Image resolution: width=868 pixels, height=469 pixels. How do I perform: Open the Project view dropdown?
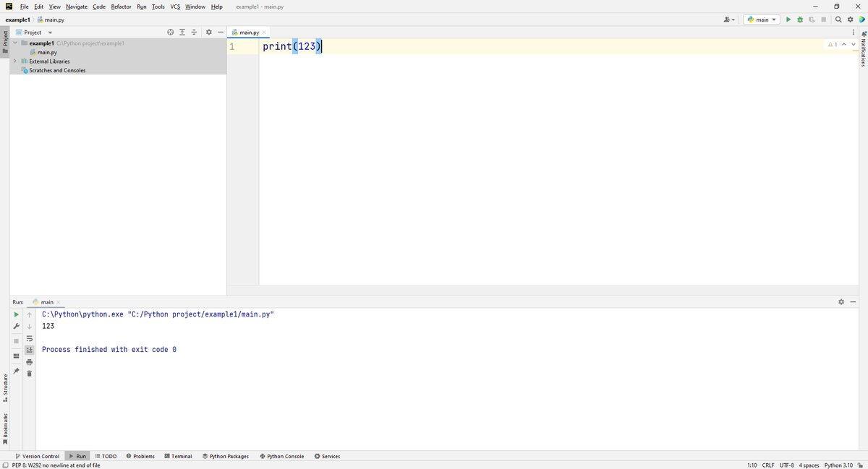coord(50,33)
